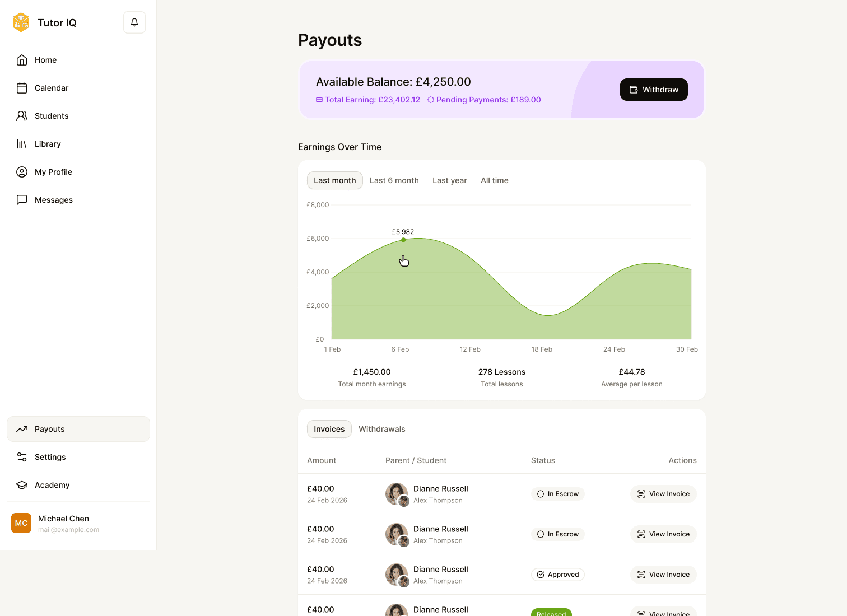Navigate to Library
This screenshot has width=847, height=616.
[78, 144]
